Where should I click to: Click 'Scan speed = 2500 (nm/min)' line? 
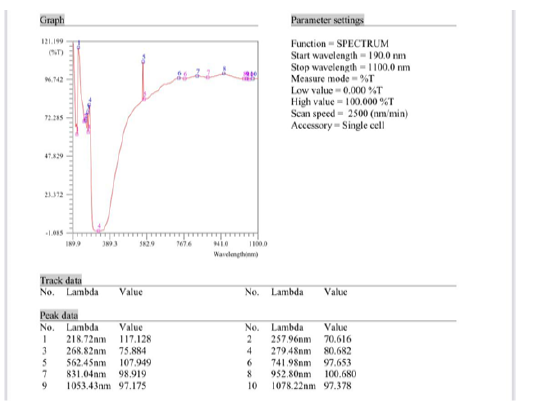(349, 114)
